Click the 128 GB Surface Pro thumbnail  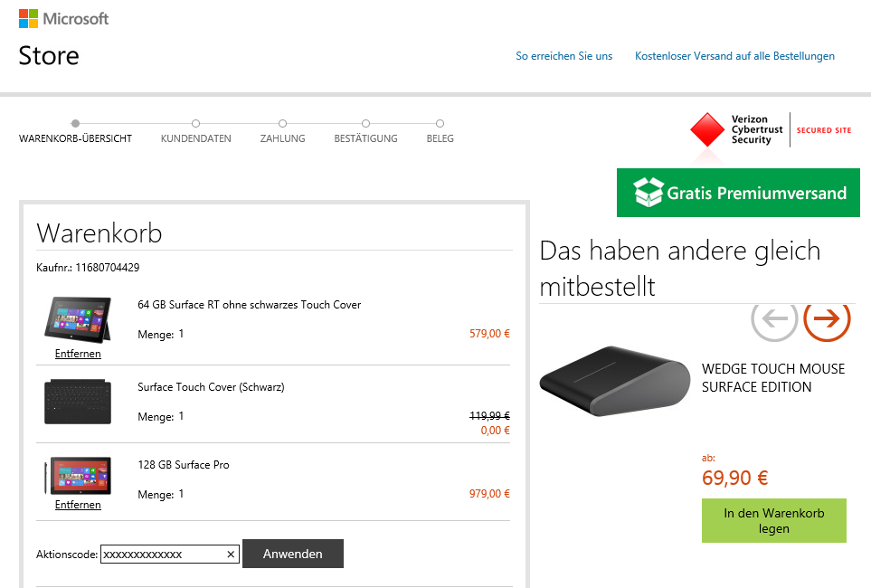78,476
